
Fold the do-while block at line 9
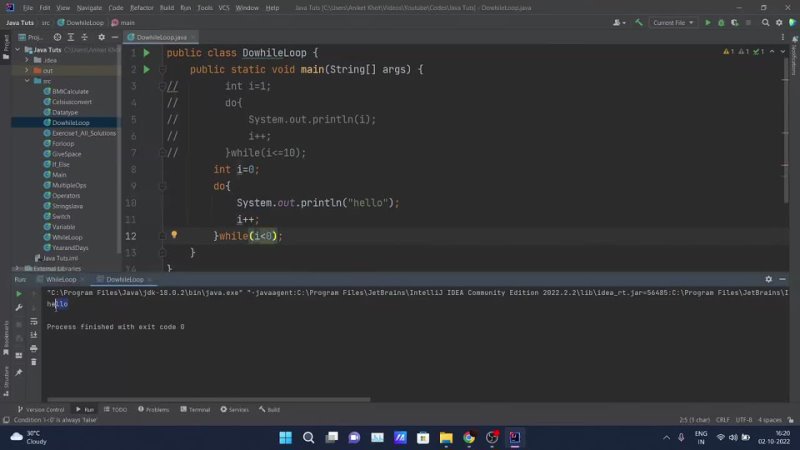pos(162,186)
